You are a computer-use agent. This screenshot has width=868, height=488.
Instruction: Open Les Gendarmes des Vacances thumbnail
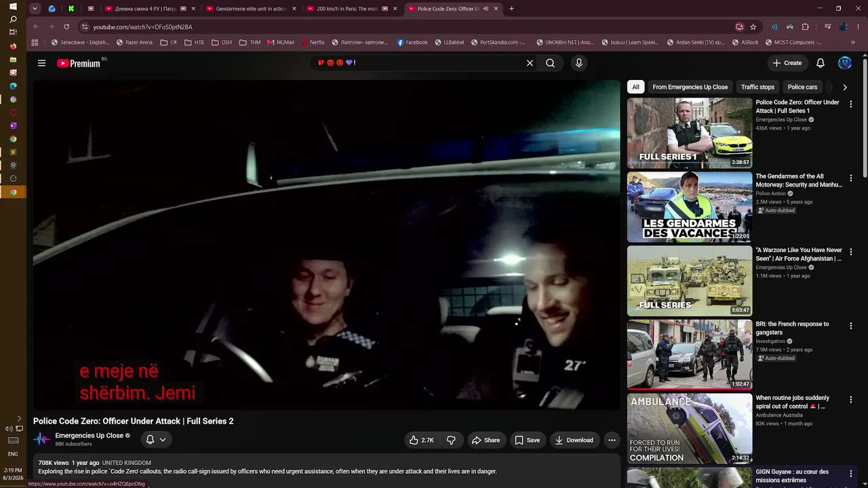pyautogui.click(x=690, y=207)
